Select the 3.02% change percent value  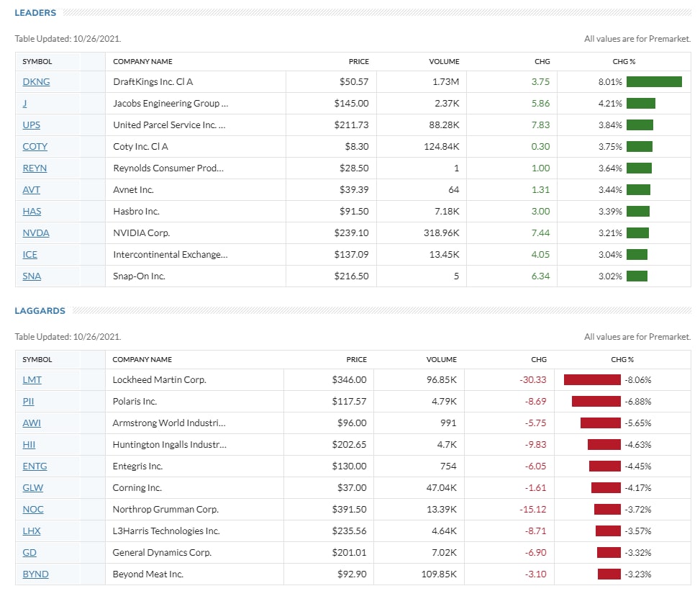(x=610, y=276)
